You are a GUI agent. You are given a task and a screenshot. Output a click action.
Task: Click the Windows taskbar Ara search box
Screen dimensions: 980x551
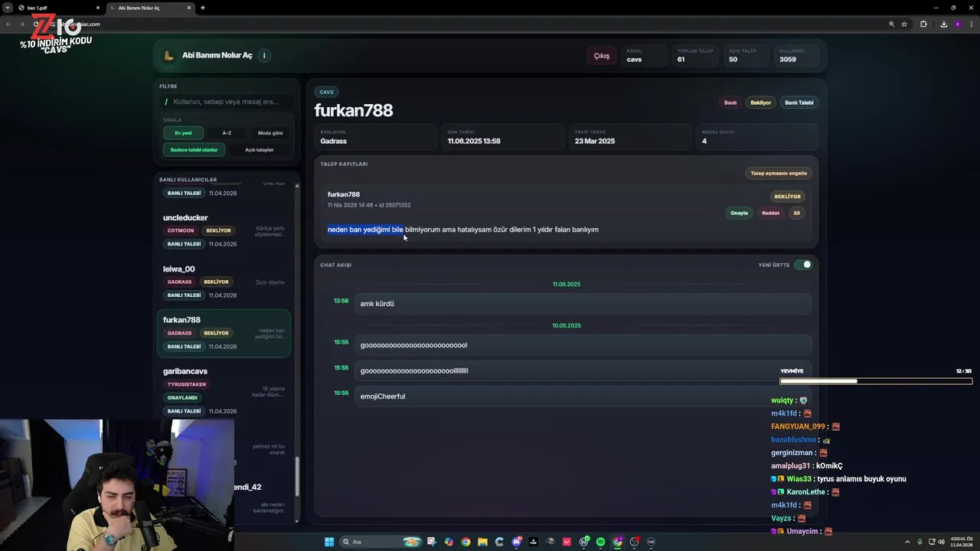[x=381, y=542]
